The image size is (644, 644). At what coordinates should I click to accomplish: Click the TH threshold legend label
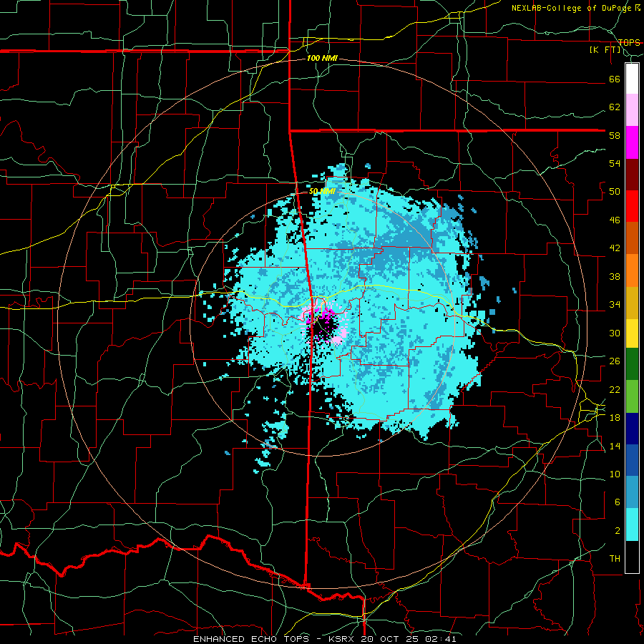[x=615, y=559]
